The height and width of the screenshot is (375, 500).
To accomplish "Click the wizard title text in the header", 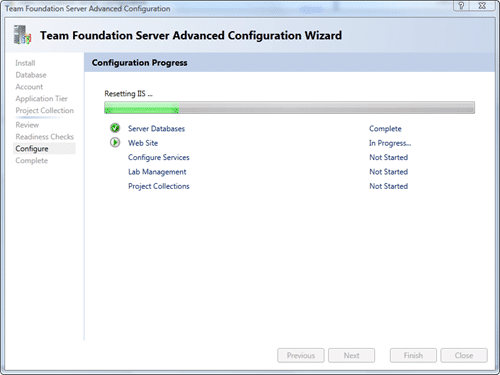I will 191,35.
